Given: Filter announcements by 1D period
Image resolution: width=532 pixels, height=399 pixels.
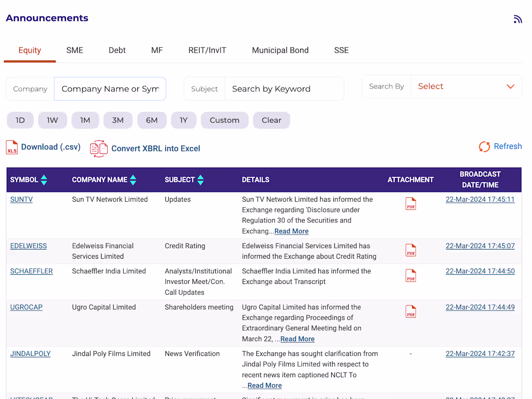Looking at the screenshot, I should [20, 120].
